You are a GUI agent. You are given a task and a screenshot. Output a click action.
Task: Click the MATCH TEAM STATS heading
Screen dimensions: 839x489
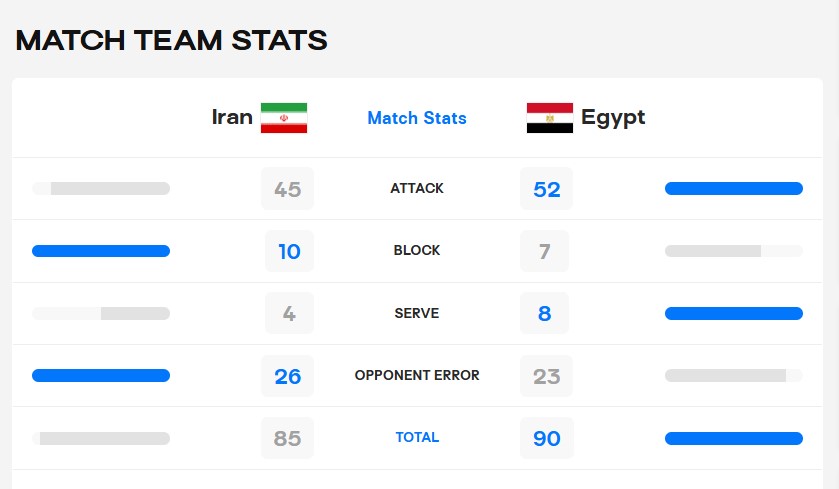click(x=172, y=40)
